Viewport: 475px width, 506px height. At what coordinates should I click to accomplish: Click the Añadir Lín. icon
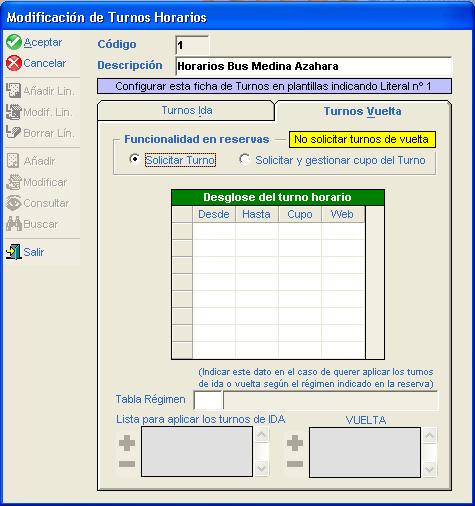14,91
